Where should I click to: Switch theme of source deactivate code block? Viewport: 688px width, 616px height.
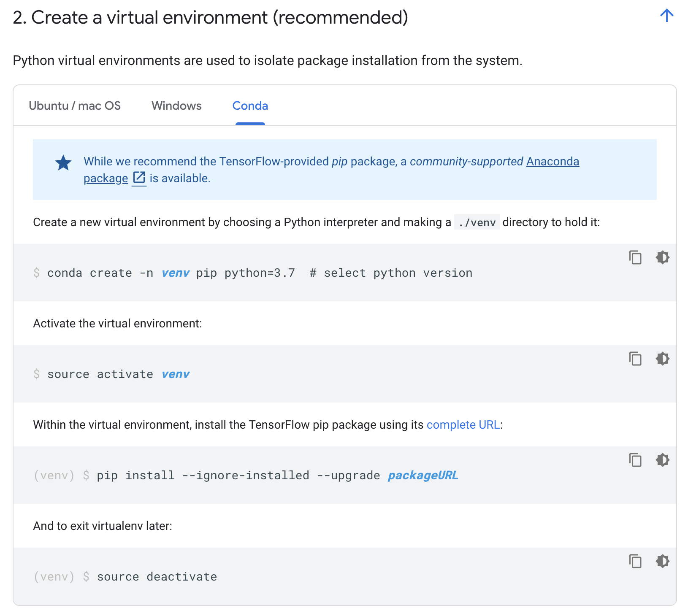pos(662,561)
